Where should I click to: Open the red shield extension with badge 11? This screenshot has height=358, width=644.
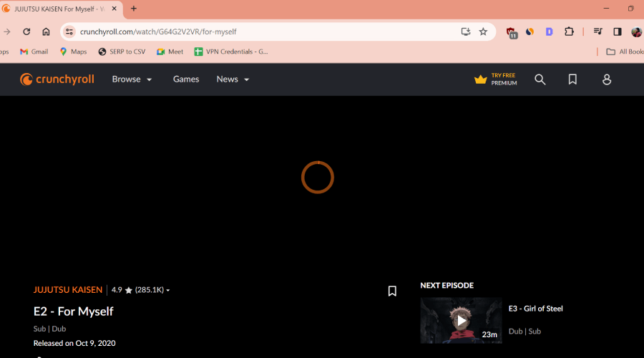(512, 32)
